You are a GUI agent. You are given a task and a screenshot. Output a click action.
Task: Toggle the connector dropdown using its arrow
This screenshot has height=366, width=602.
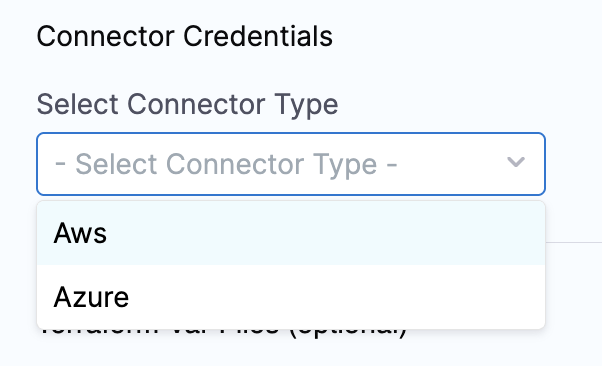pyautogui.click(x=516, y=162)
